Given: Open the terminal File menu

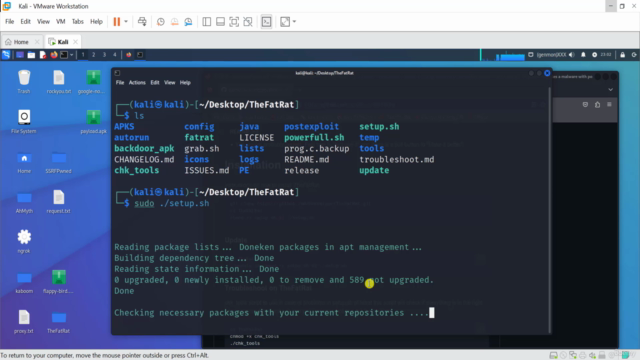Looking at the screenshot, I should click(x=120, y=82).
